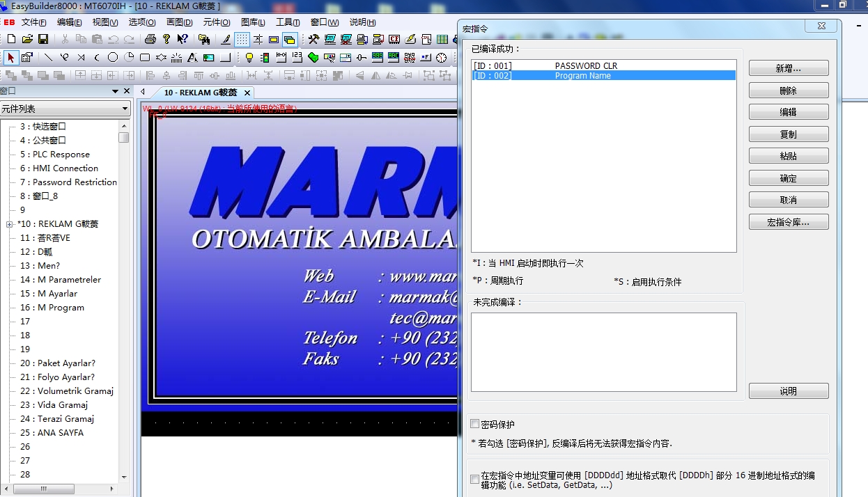868x497 pixels.
Task: Enable the 密码保护 checkbox
Action: (475, 424)
